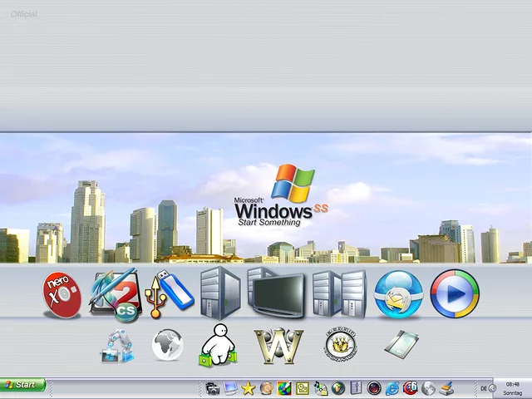Open the blue globe browser icon in dock
Screen dimensions: 532x399
point(398,294)
